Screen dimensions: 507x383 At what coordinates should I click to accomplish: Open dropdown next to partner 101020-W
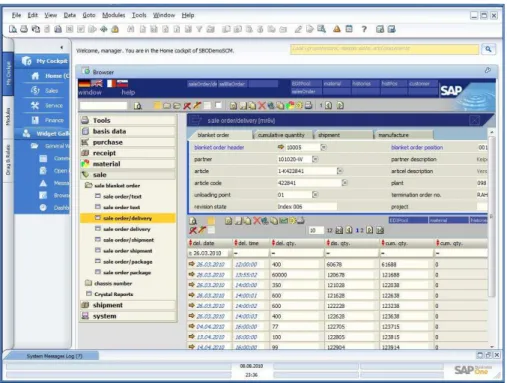tap(315, 159)
